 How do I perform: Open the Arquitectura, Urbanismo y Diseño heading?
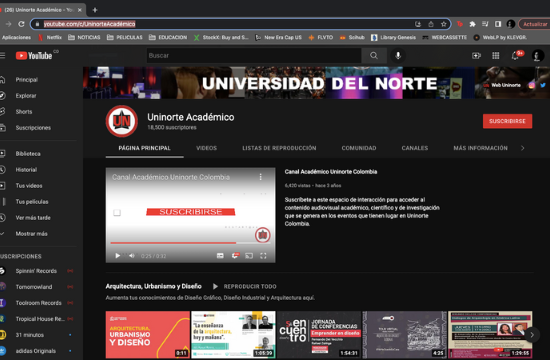[153, 286]
